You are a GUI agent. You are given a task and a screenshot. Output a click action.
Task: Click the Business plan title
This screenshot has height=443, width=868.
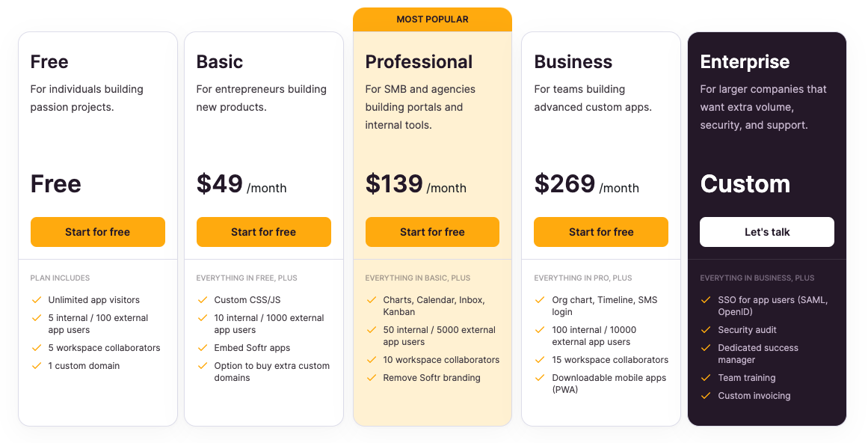(x=573, y=62)
